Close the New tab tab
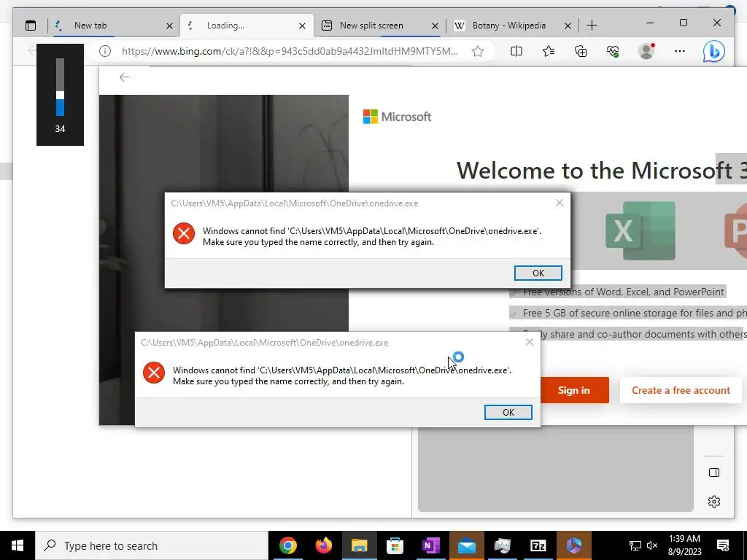Image resolution: width=747 pixels, height=560 pixels. click(169, 26)
